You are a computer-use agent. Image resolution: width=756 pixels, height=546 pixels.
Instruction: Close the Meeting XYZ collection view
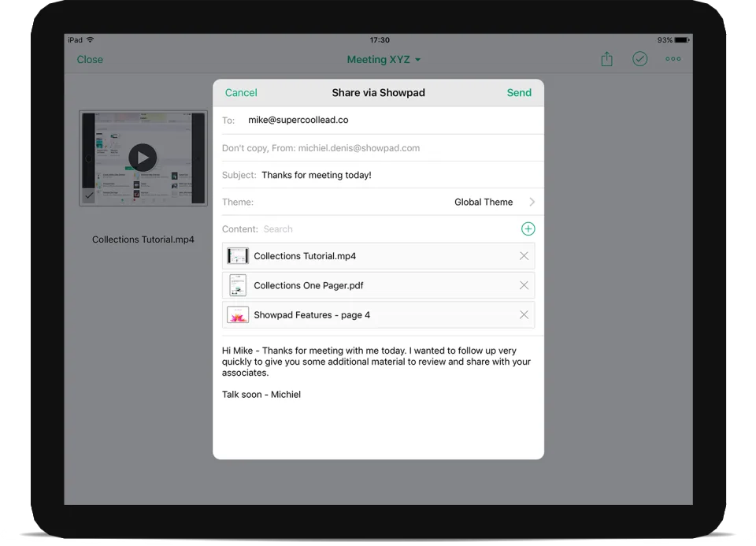pos(90,59)
